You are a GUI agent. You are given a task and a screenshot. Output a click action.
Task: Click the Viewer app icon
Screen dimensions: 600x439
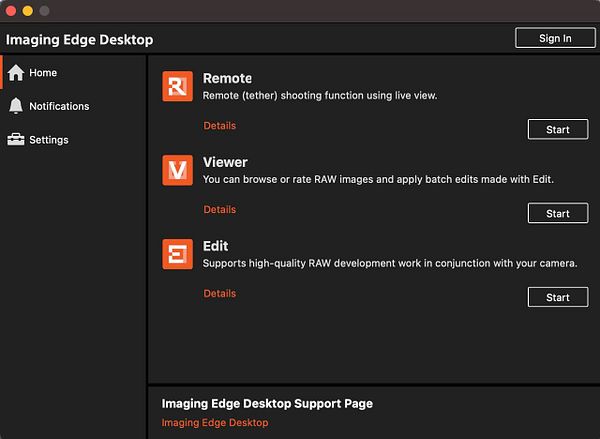pyautogui.click(x=177, y=171)
